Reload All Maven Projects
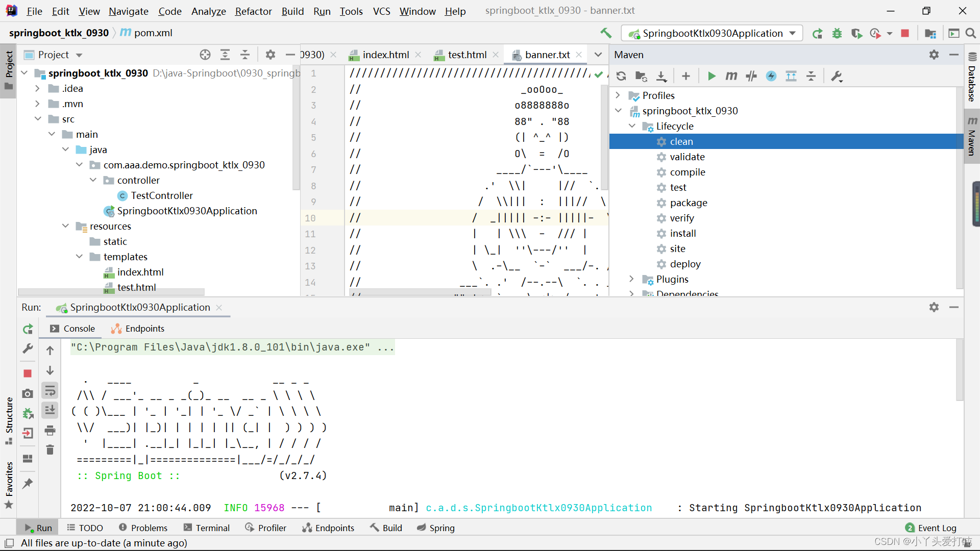This screenshot has height=551, width=980. coord(621,76)
